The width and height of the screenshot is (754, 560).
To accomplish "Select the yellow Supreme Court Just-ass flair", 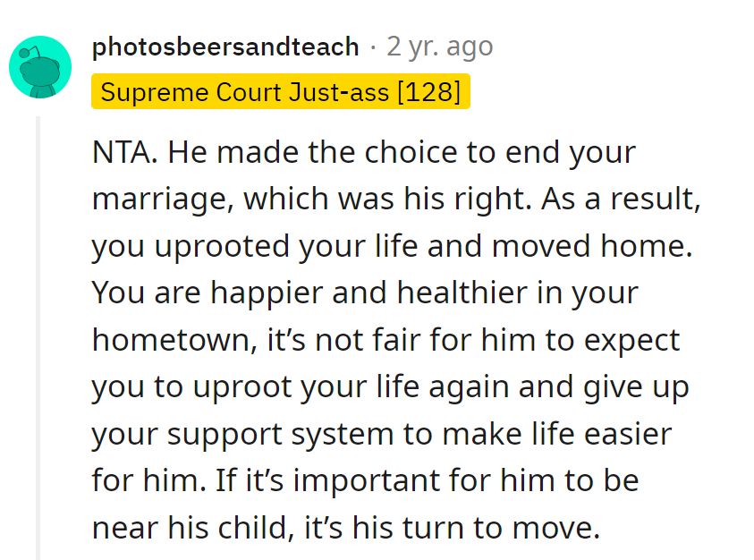I will click(x=281, y=91).
